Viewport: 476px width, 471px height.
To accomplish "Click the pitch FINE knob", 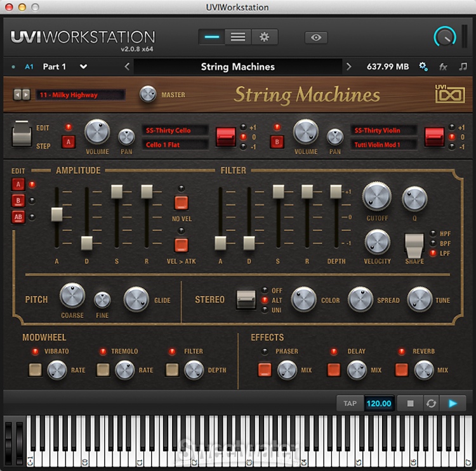I will point(102,300).
